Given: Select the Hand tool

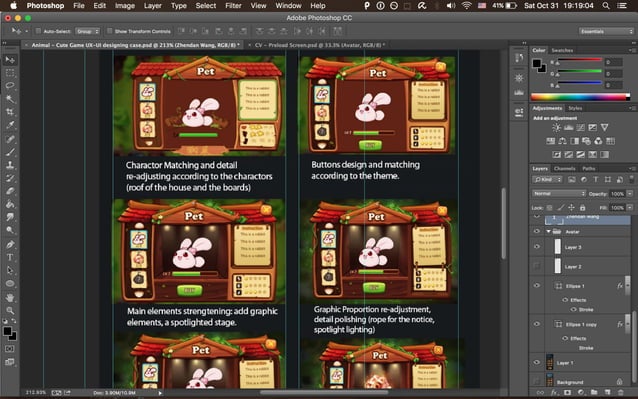Looking at the screenshot, I should point(10,298).
